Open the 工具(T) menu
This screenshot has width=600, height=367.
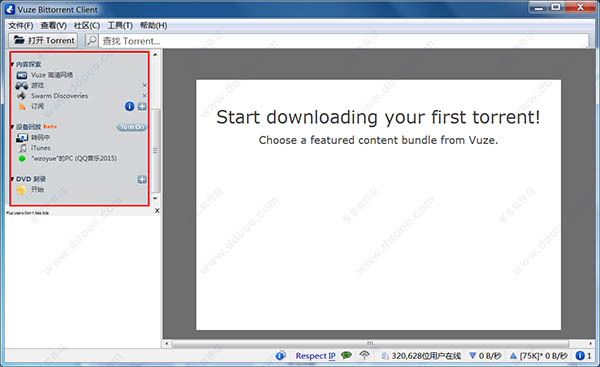pos(120,26)
